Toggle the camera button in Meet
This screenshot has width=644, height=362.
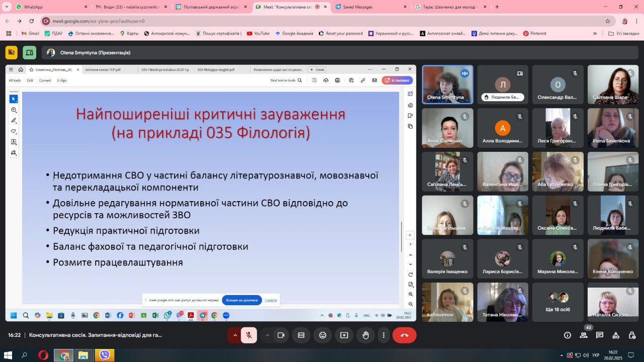pyautogui.click(x=281, y=335)
